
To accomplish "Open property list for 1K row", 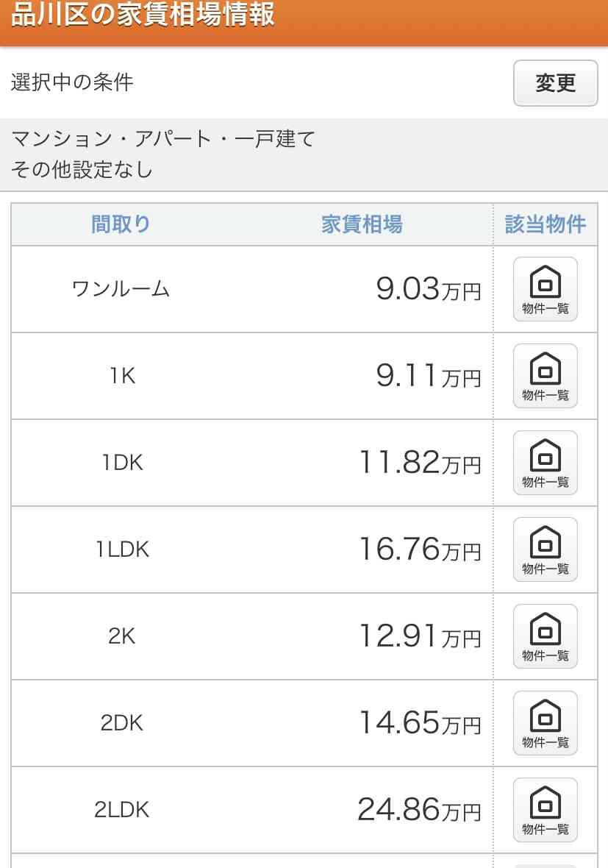I will pos(545,376).
